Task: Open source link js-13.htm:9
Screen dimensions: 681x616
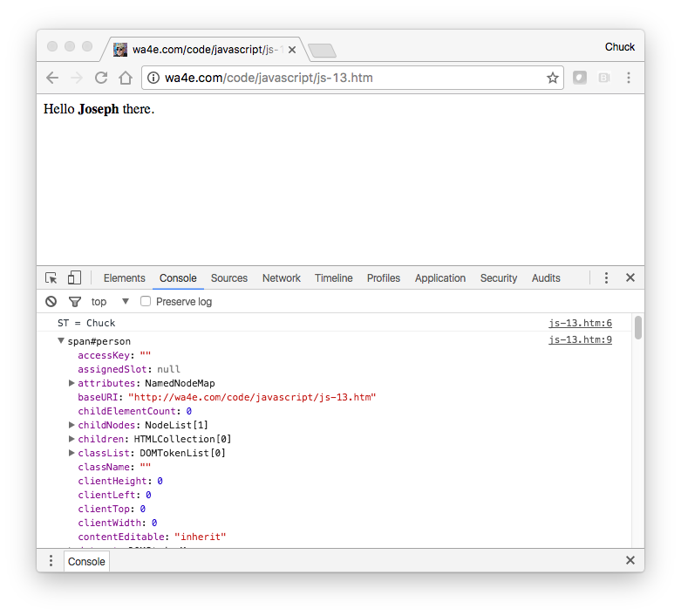Action: point(580,339)
